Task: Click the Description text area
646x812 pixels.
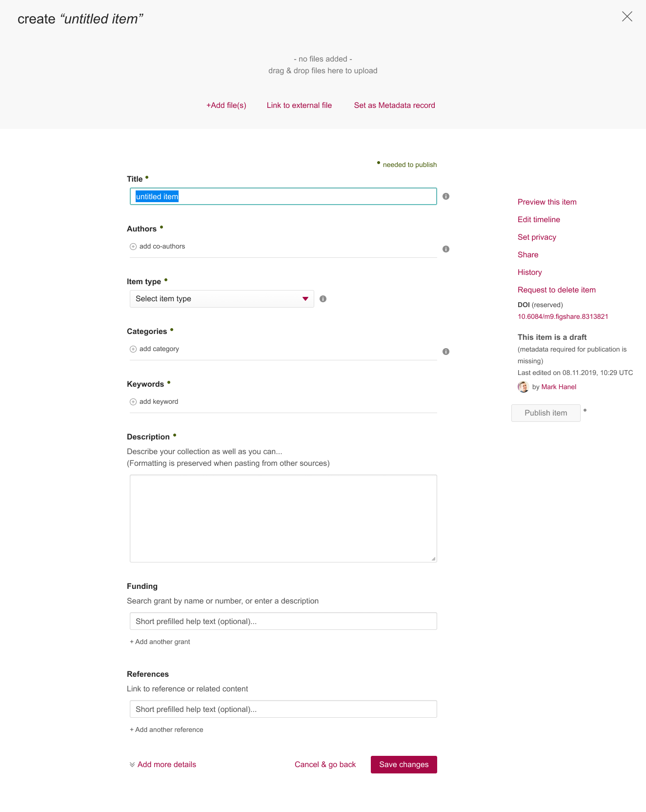Action: (x=283, y=519)
